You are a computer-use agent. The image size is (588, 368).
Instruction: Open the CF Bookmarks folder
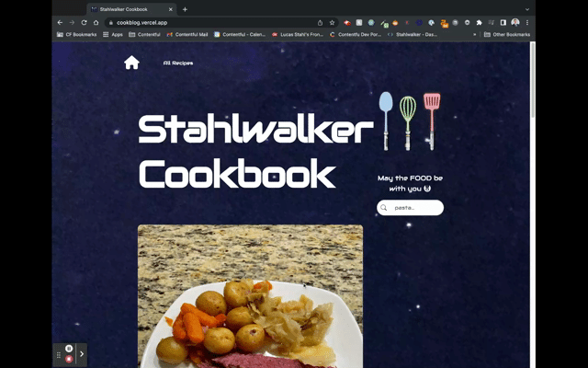[76, 35]
